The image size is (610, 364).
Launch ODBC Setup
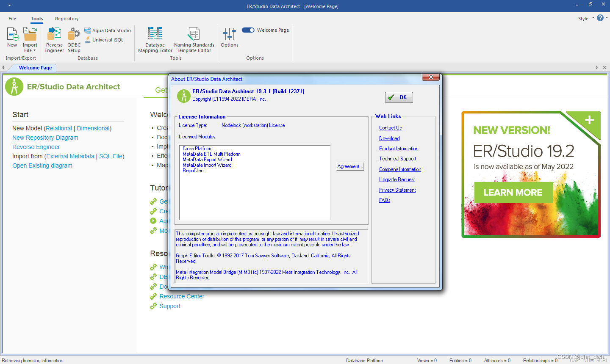[74, 38]
